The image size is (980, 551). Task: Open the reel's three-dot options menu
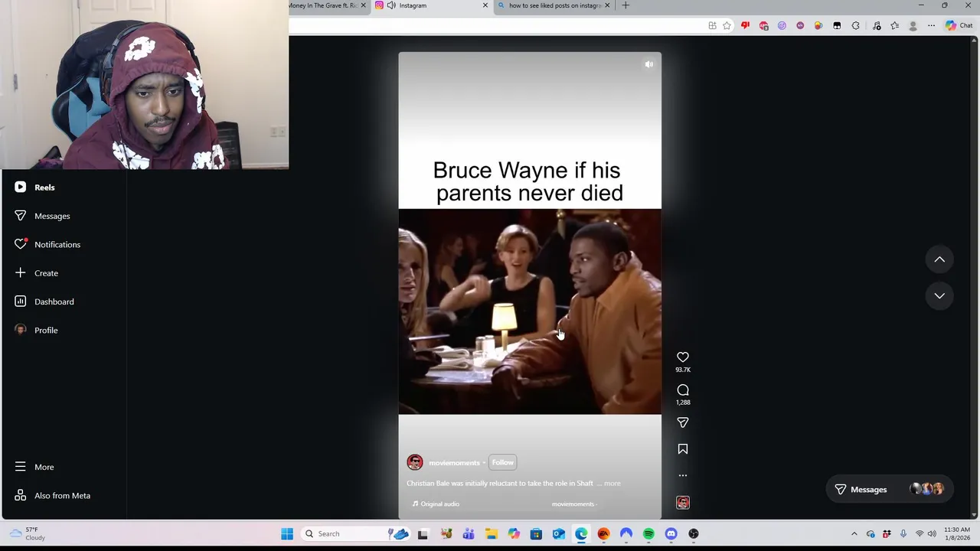[x=683, y=475]
